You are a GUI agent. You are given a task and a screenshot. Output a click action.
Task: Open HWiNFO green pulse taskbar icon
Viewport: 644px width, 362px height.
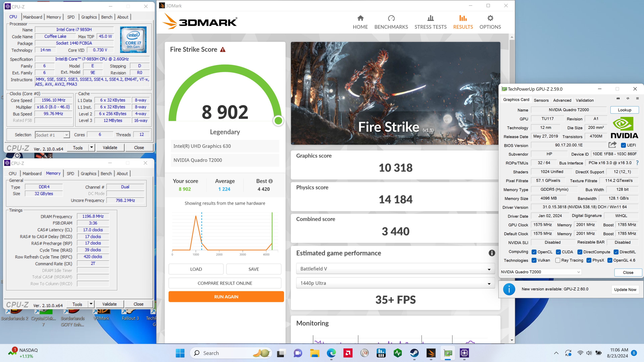point(398,353)
